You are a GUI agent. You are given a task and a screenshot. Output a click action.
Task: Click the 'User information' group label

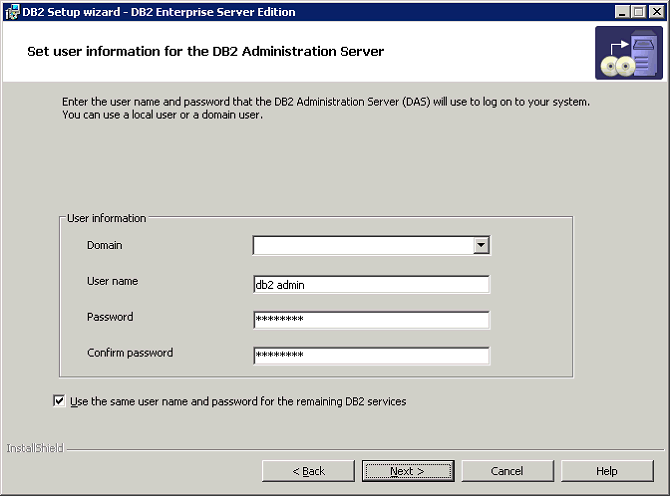(107, 218)
